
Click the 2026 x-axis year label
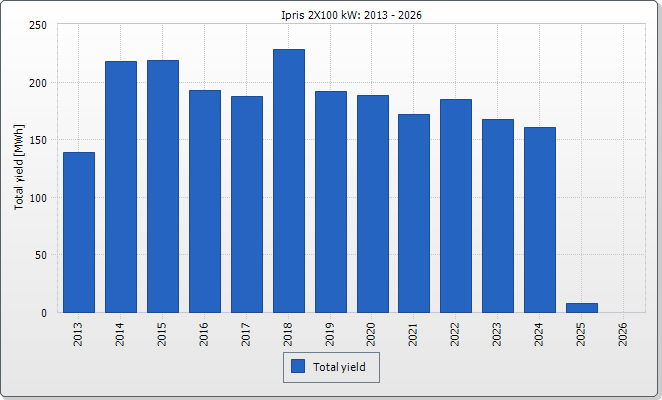624,333
